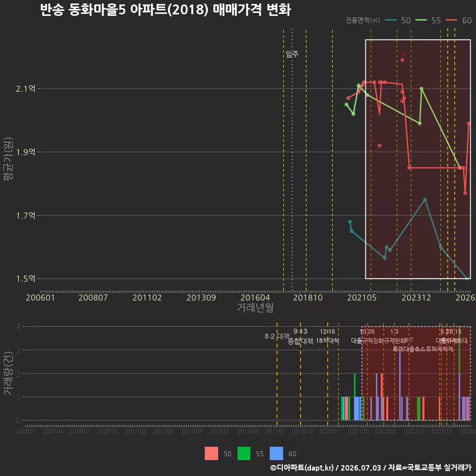Click the 202503 label on the volume chart axis

[x=441, y=431]
